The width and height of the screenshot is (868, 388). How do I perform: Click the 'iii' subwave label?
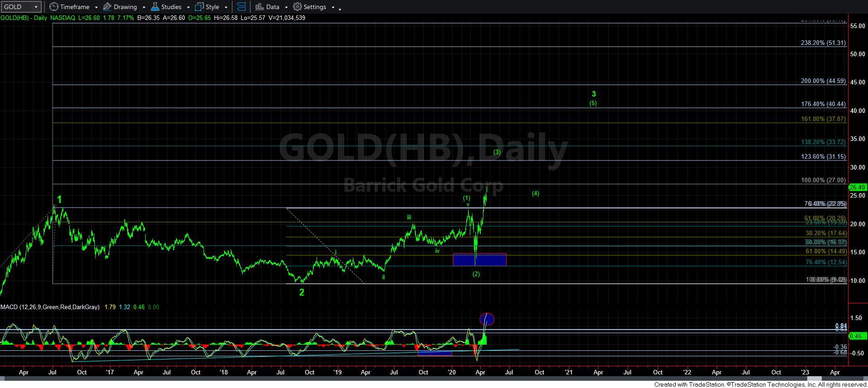tap(409, 218)
